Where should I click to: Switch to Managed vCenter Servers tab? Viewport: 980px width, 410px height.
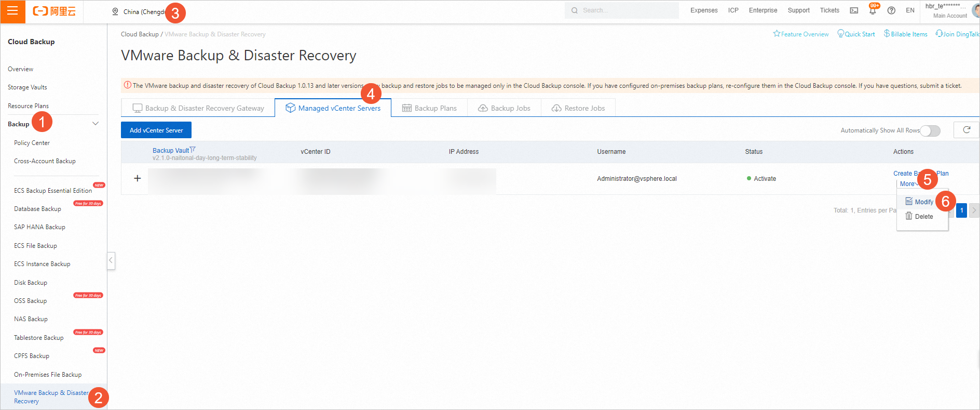[x=333, y=108]
